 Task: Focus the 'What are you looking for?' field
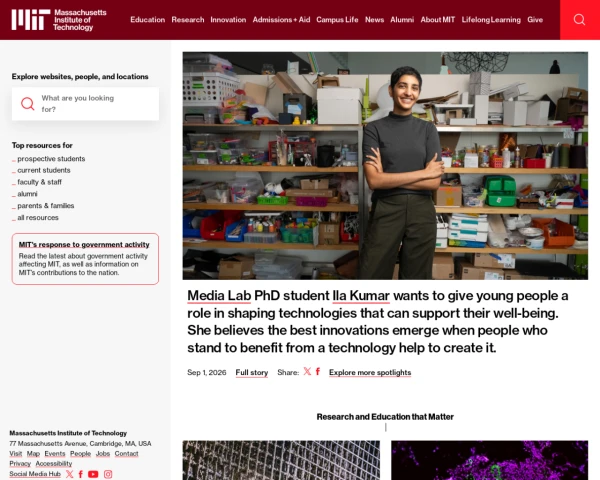pyautogui.click(x=85, y=104)
